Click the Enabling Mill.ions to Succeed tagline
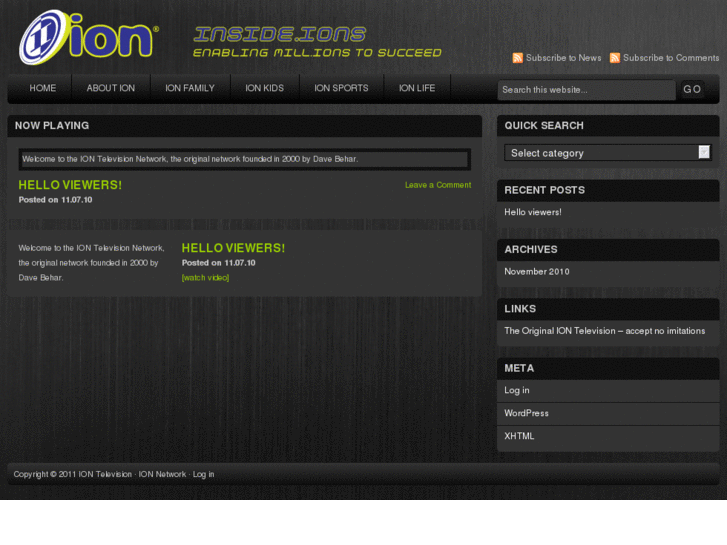Viewport: 727px width, 545px height. (x=317, y=53)
